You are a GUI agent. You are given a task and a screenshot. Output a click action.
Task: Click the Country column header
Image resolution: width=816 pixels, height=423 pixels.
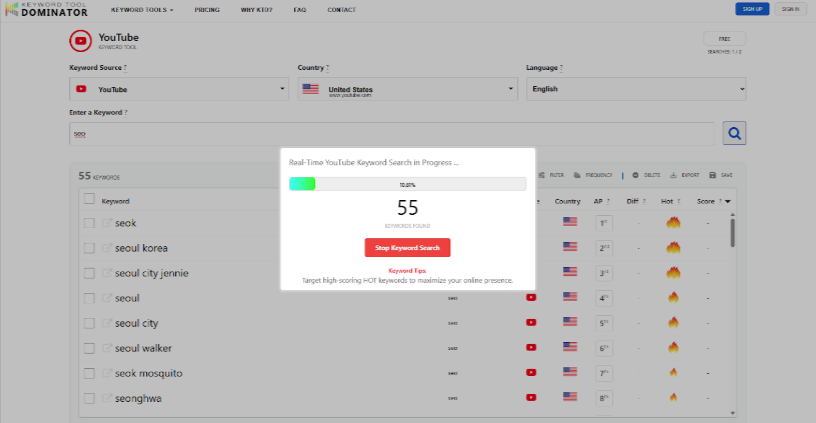[567, 201]
